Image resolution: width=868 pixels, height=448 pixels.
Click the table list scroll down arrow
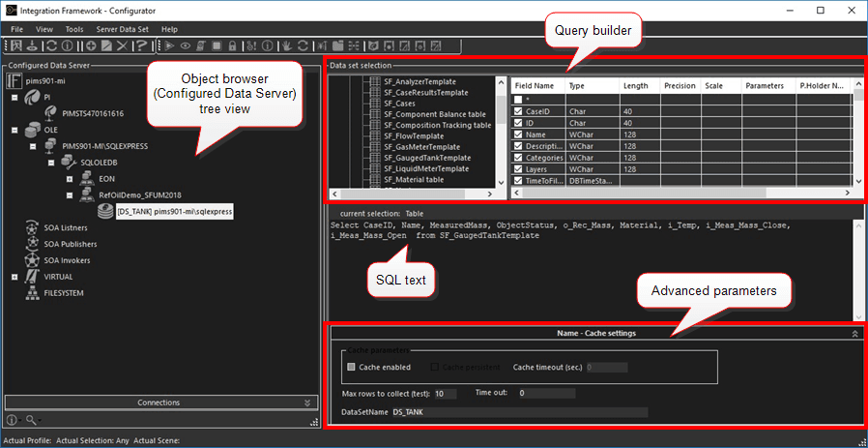501,182
